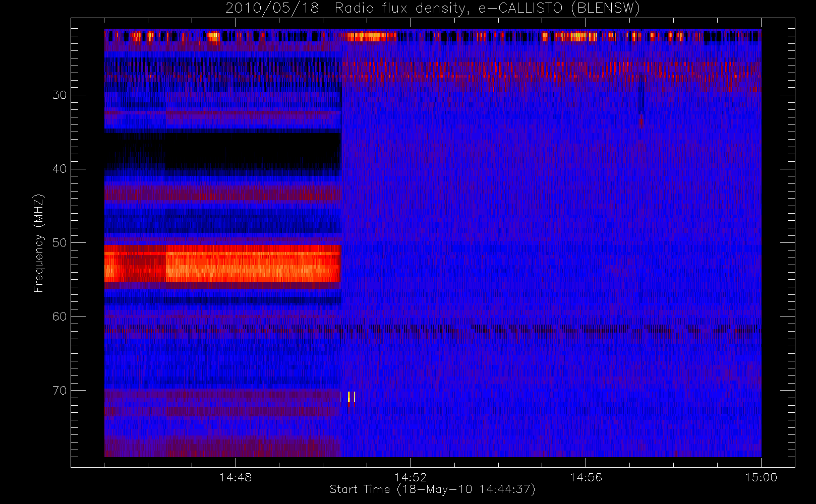Click the 40 frequency tick label
816x504 pixels.
pyautogui.click(x=60, y=169)
